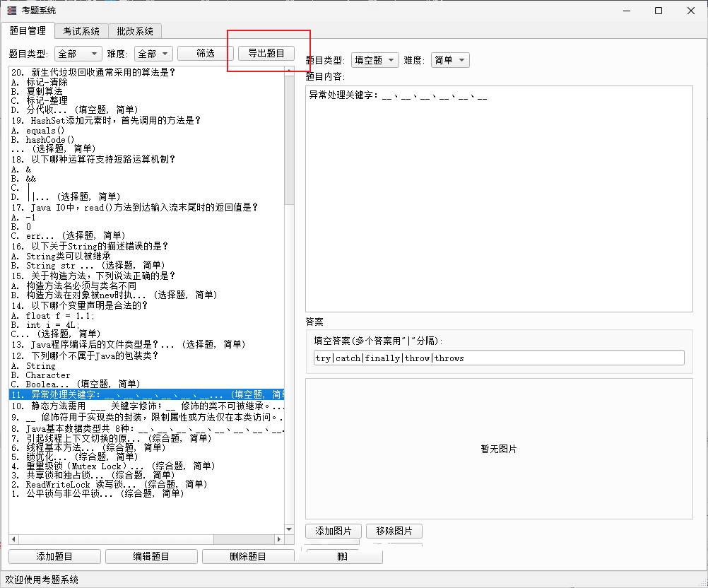Open the left 题目类型 filter dropdown
708x588 pixels.
pyautogui.click(x=78, y=54)
